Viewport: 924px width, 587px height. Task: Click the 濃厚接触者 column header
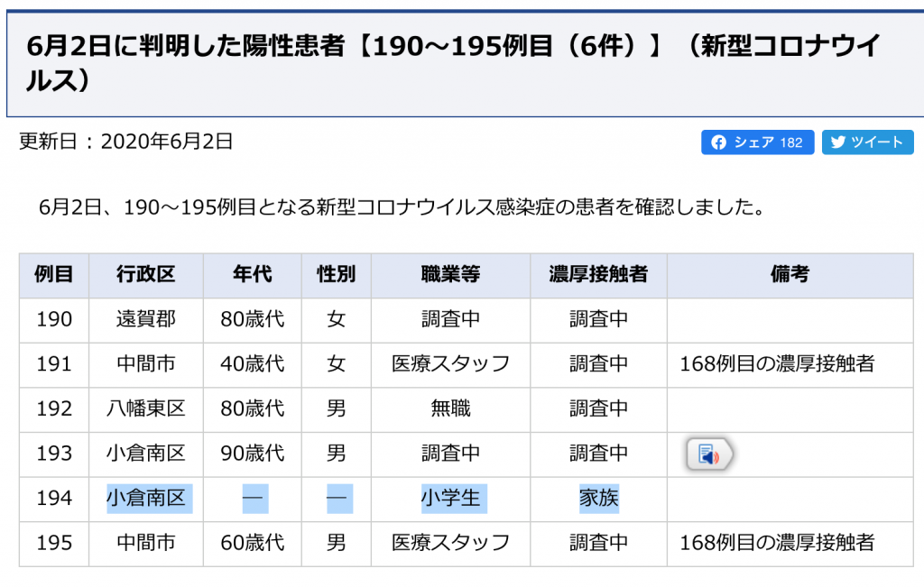click(598, 275)
